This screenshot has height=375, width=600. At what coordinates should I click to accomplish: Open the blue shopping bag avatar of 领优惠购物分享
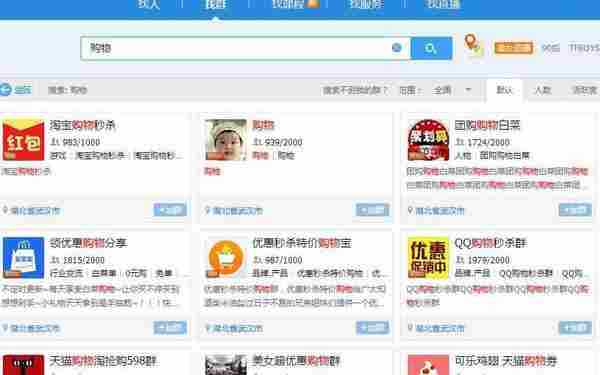(x=23, y=258)
